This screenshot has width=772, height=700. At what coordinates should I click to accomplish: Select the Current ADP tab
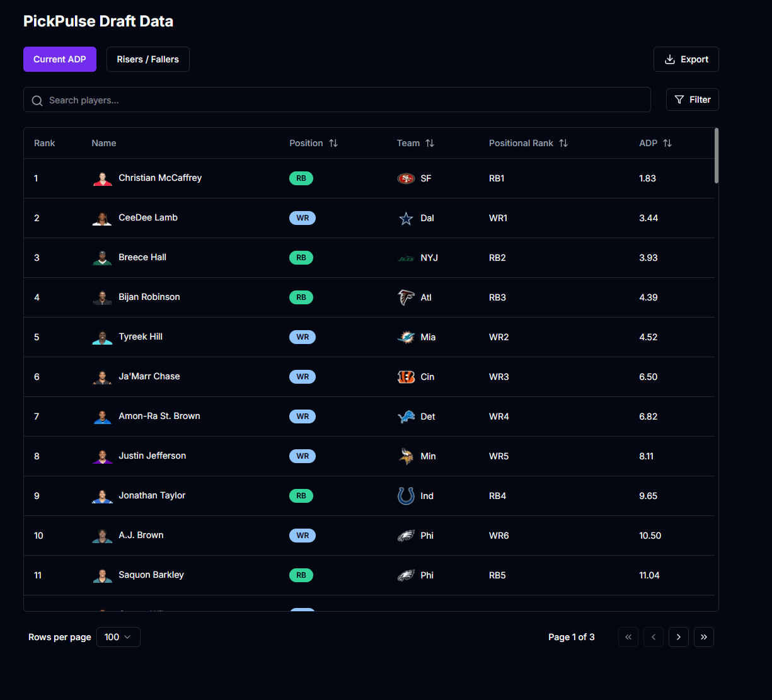tap(60, 59)
